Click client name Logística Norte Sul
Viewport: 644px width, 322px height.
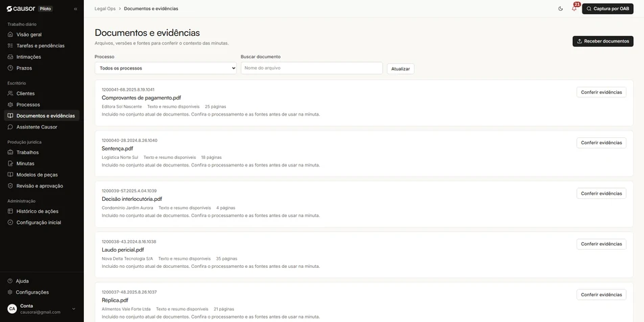(x=120, y=158)
